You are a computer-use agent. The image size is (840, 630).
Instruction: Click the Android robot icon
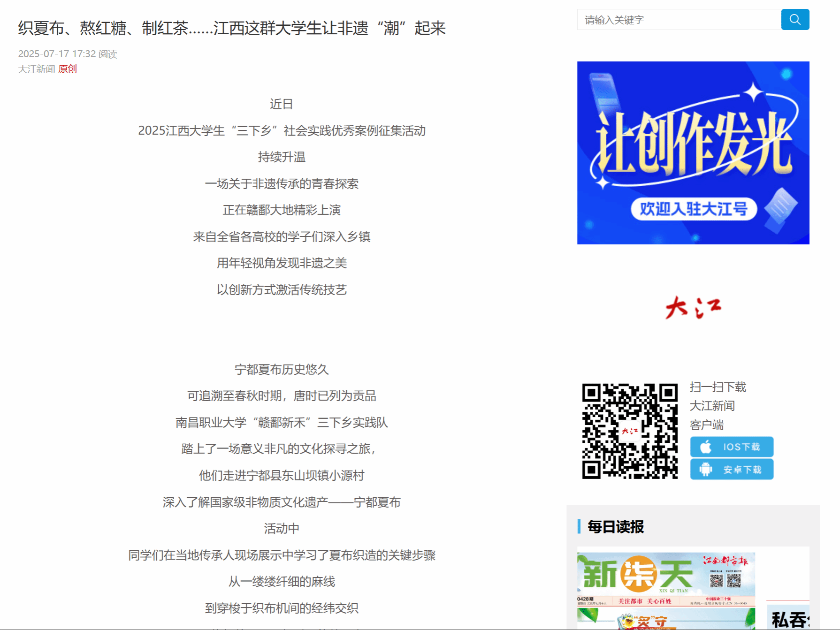point(705,469)
